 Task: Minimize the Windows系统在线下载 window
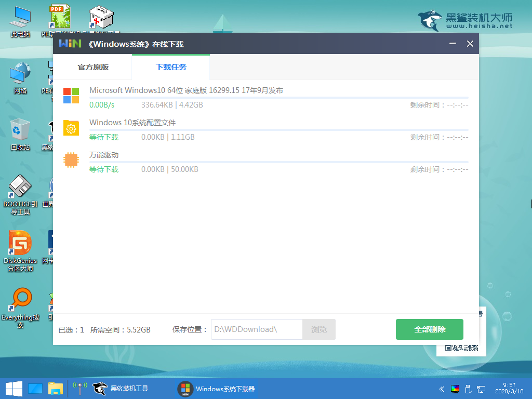pyautogui.click(x=453, y=44)
